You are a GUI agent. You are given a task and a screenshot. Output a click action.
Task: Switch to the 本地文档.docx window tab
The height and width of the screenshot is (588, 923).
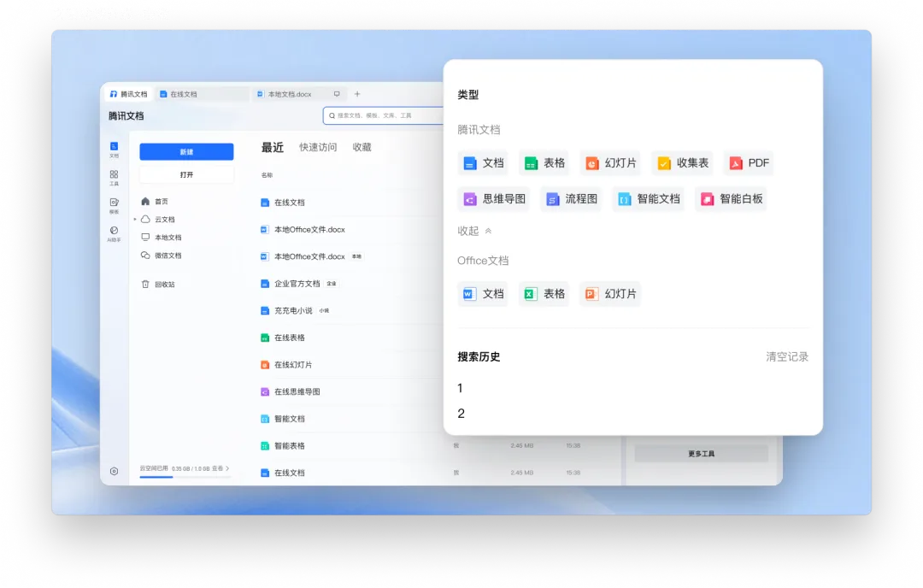click(x=300, y=94)
